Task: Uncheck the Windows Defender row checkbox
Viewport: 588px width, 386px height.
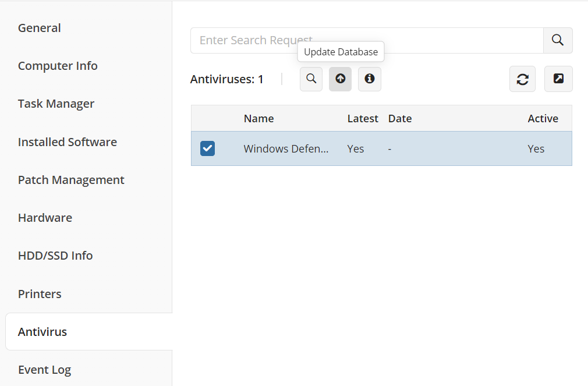Action: [207, 148]
